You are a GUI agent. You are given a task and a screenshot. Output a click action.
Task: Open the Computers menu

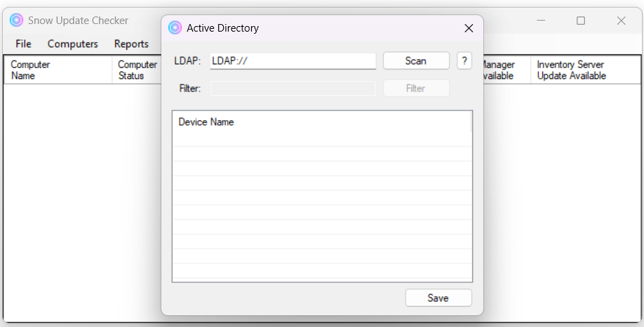[x=73, y=44]
